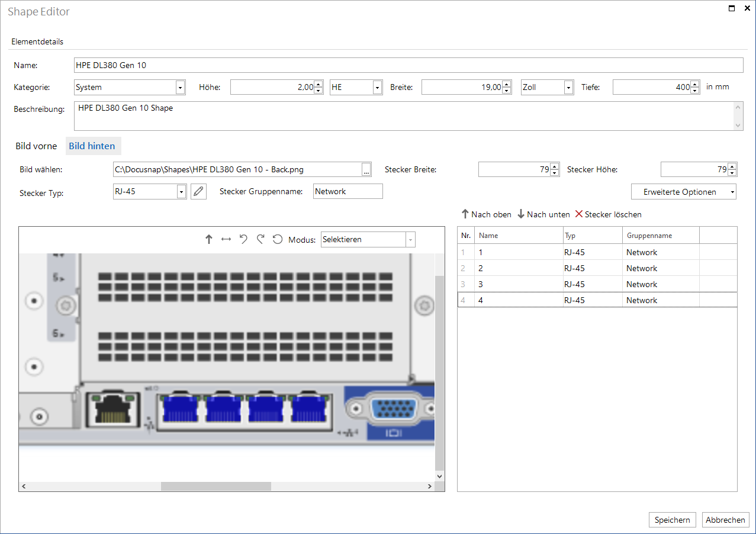Click the edit pencil icon beside Stecker Typ
The height and width of the screenshot is (534, 756).
(198, 191)
